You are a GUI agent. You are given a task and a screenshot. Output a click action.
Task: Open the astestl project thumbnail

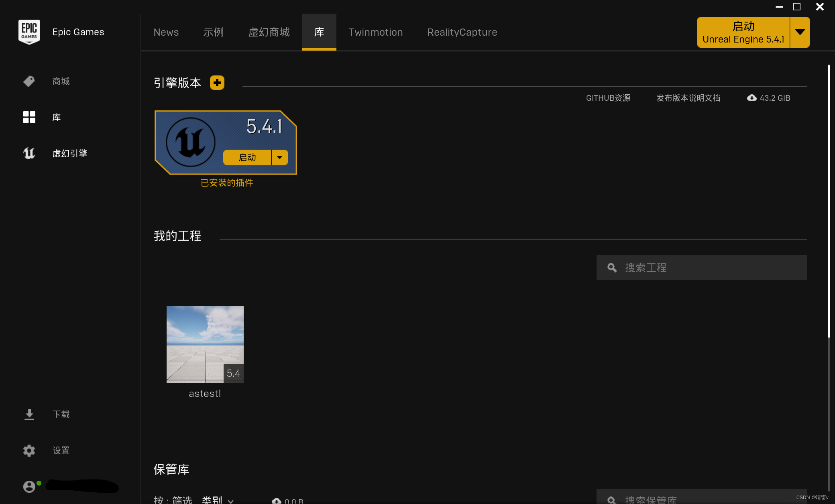(x=205, y=344)
